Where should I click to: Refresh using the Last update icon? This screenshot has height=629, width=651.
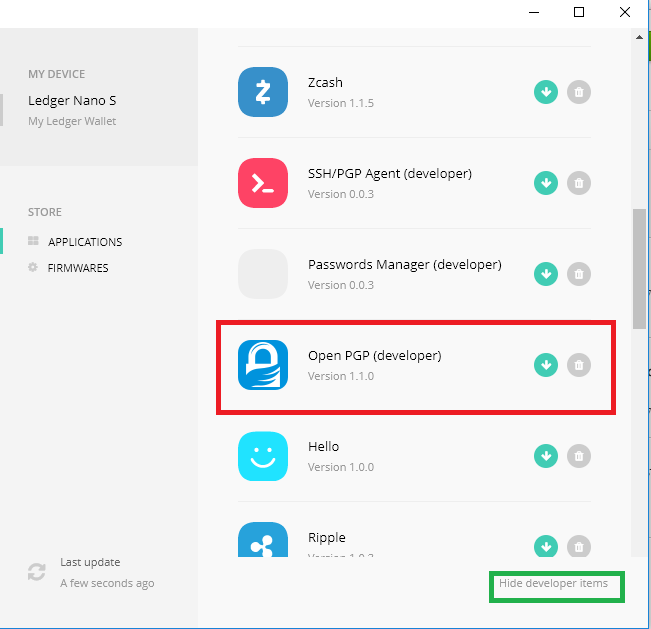click(x=37, y=572)
